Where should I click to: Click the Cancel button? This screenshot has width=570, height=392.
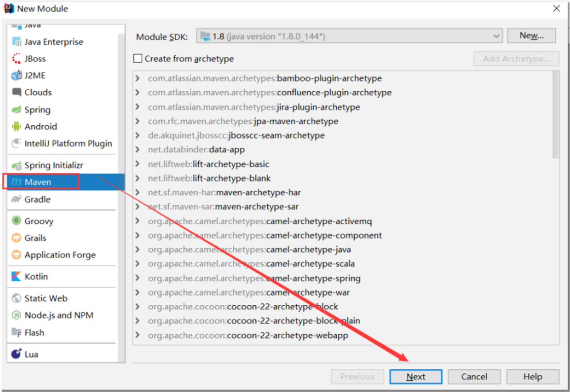pos(474,377)
